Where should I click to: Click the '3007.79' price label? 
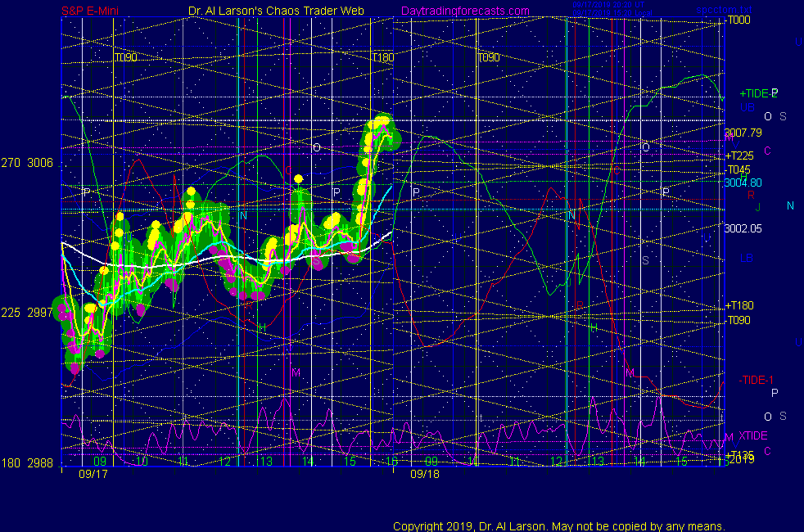[743, 133]
